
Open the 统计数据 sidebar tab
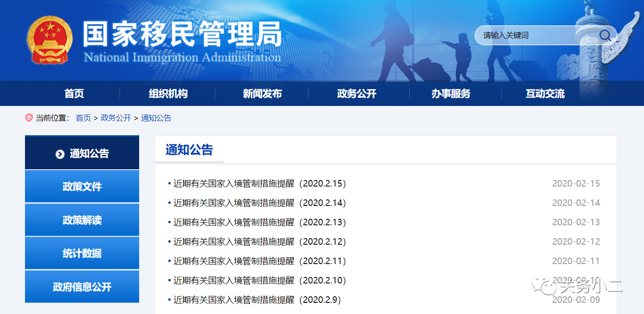click(82, 253)
